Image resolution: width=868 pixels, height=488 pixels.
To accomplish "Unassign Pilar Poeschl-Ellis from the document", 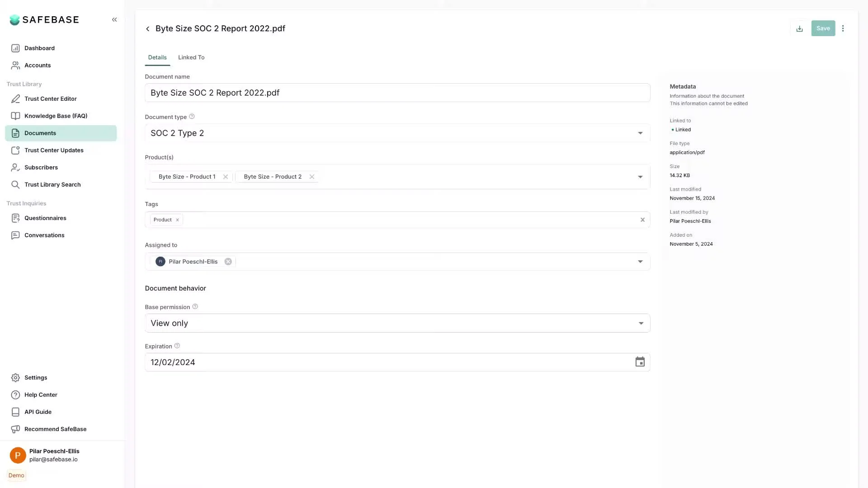I will point(228,262).
